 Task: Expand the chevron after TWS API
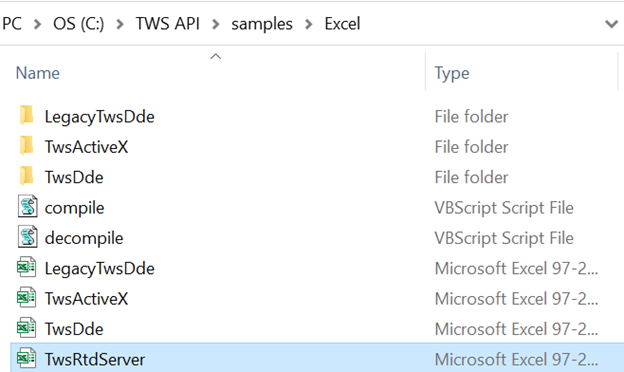(x=216, y=24)
